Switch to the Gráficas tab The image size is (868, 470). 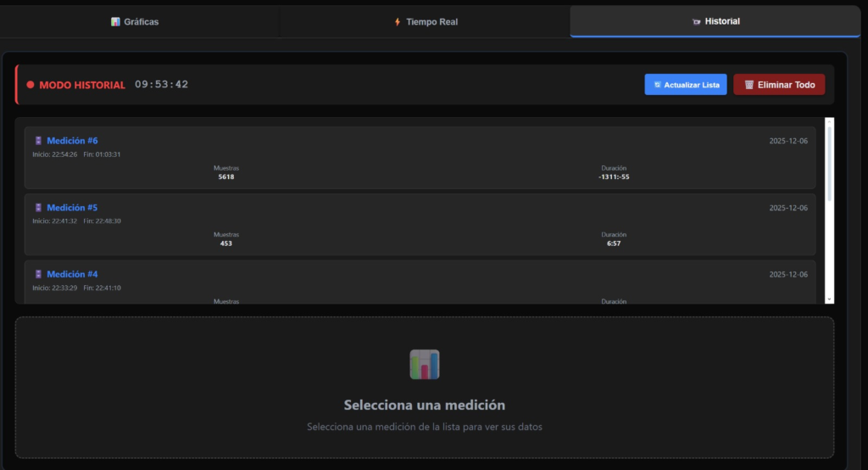[136, 22]
